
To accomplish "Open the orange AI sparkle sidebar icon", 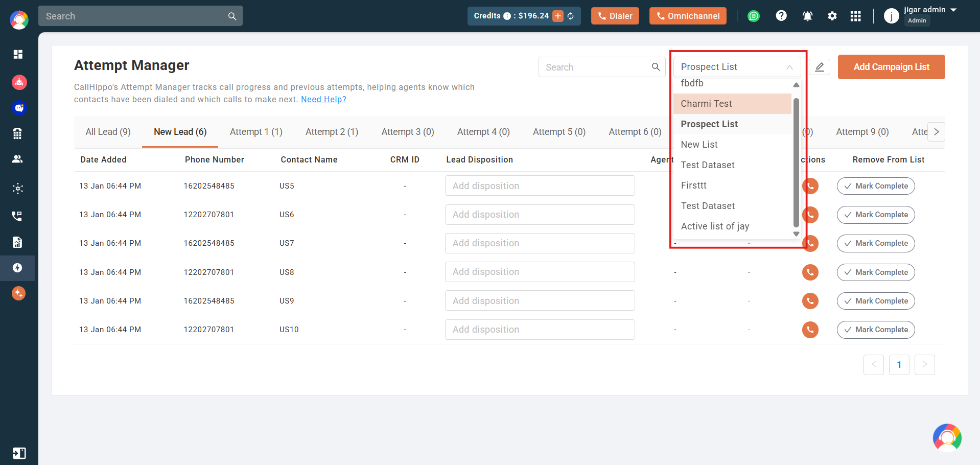I will [x=18, y=293].
